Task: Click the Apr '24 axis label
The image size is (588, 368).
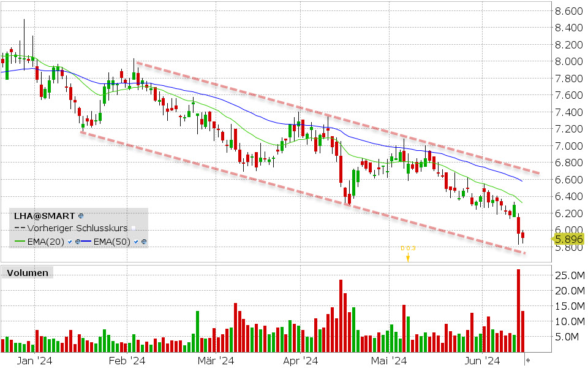Action: pyautogui.click(x=300, y=361)
